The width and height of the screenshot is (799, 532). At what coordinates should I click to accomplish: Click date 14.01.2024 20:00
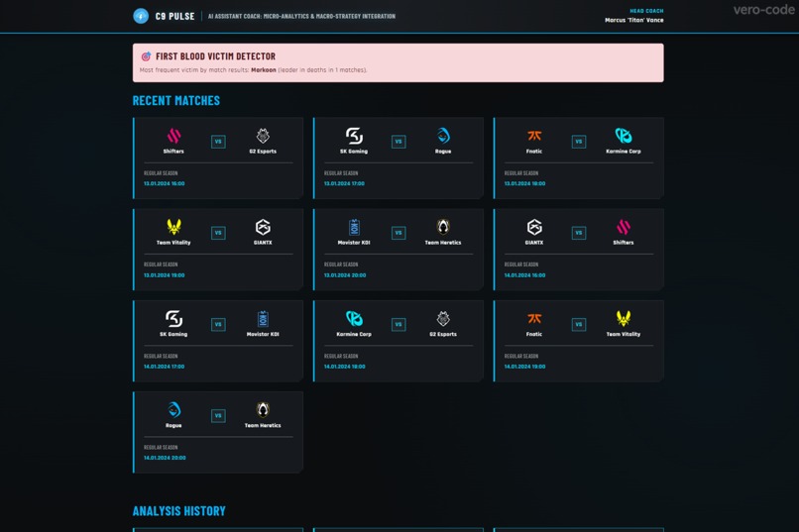pyautogui.click(x=165, y=458)
